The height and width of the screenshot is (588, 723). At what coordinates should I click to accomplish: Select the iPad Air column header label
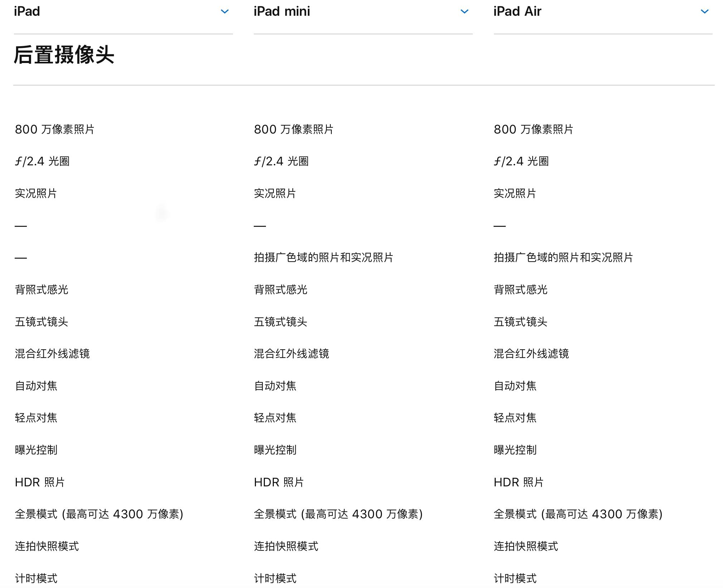point(517,11)
